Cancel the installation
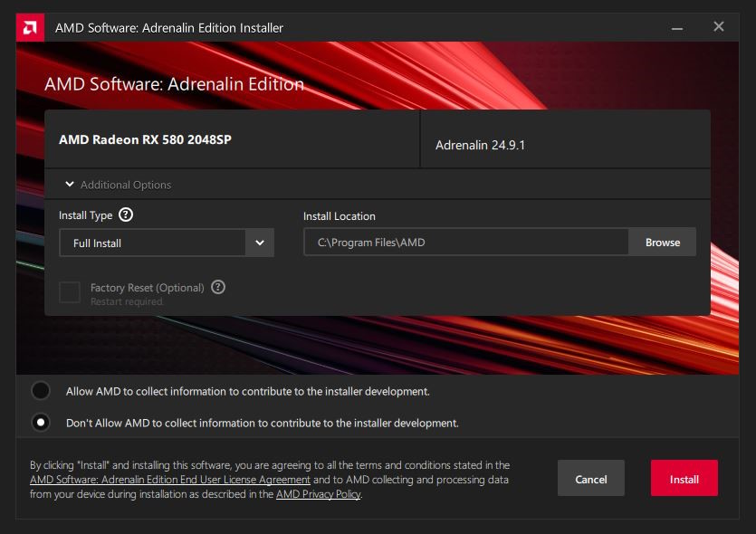The image size is (756, 534). [x=591, y=478]
